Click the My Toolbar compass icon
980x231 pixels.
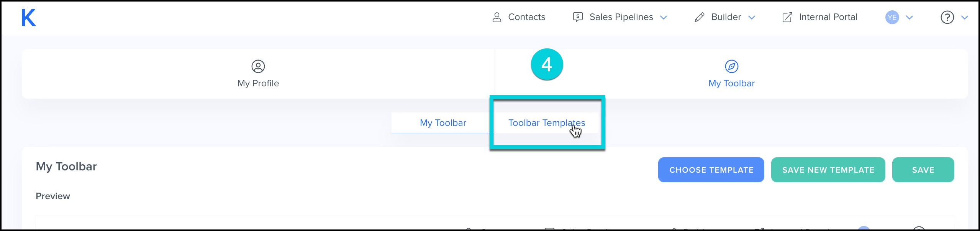[731, 66]
